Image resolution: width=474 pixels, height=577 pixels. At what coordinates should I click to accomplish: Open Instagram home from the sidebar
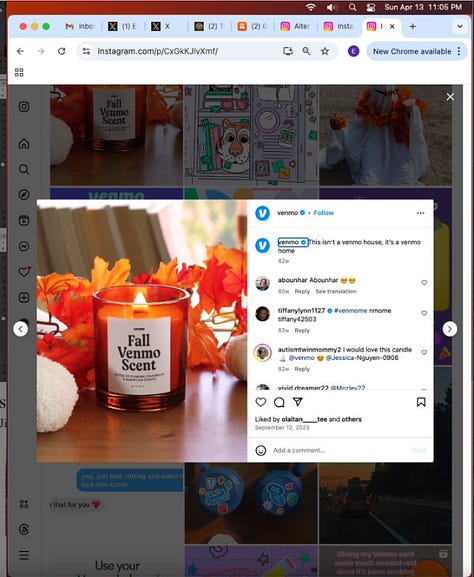pyautogui.click(x=24, y=144)
